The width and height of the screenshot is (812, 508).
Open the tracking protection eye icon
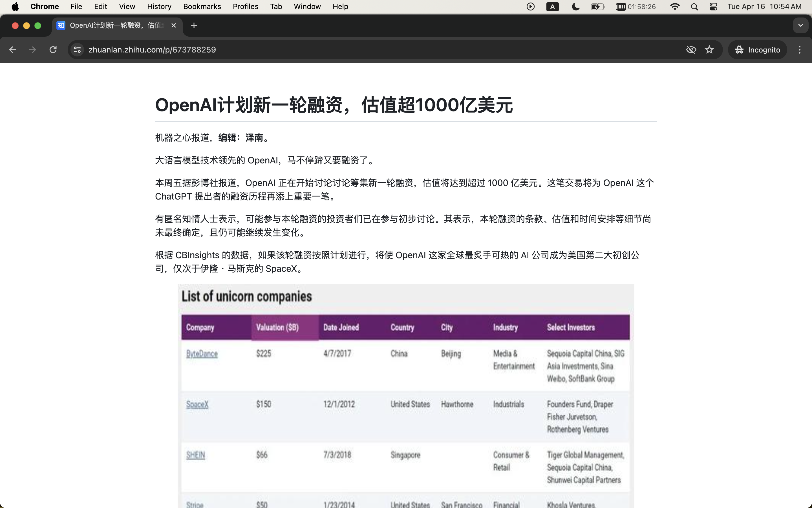[x=691, y=50]
